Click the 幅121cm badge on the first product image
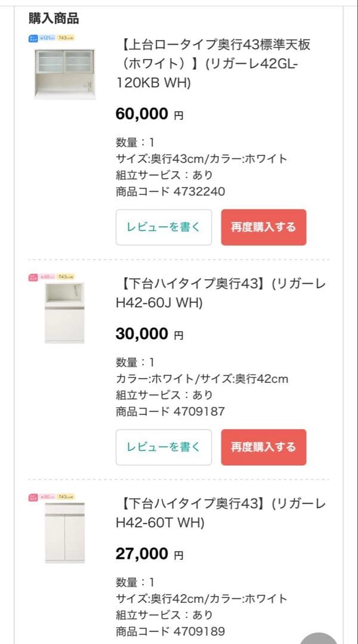358x644 pixels. tap(47, 37)
